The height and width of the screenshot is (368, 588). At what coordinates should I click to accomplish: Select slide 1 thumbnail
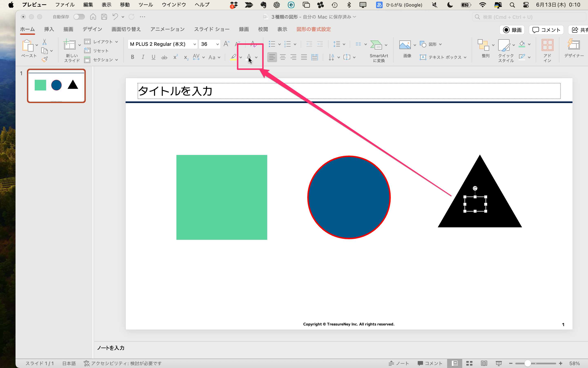56,86
